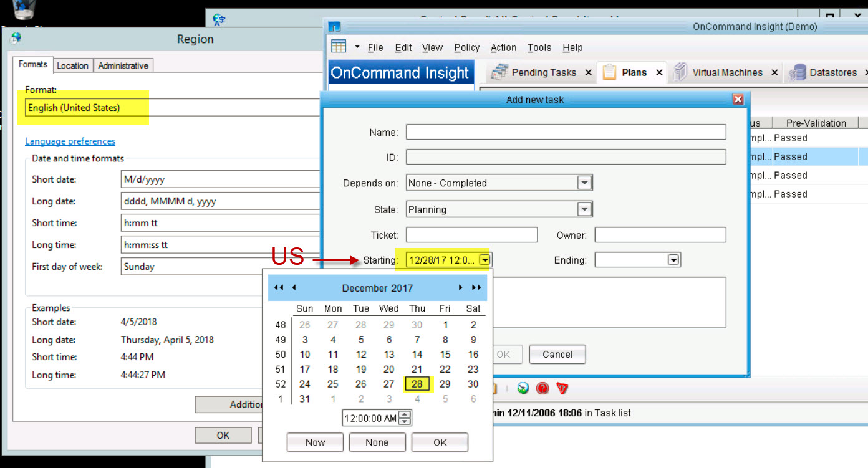Screen dimensions: 868x468
Task: Open the Edit menu
Action: coord(403,47)
